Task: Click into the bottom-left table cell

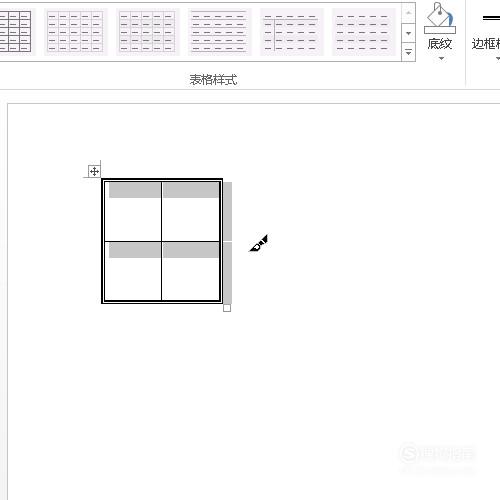Action: [133, 271]
